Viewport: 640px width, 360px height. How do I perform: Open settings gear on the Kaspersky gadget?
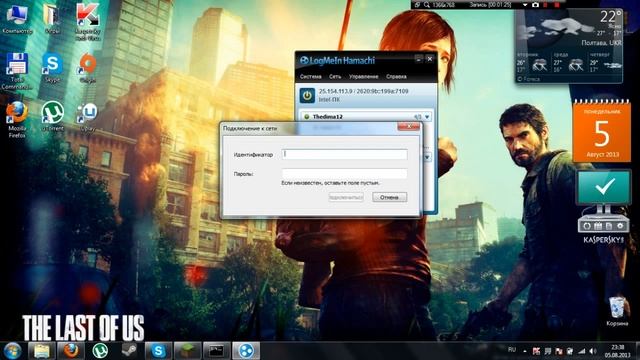[620, 226]
